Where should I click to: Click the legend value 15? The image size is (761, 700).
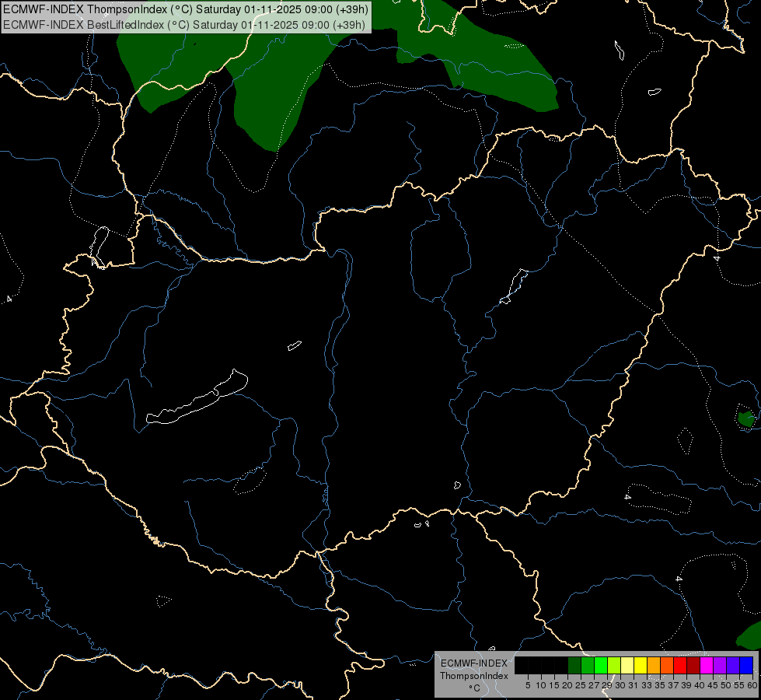pos(554,685)
